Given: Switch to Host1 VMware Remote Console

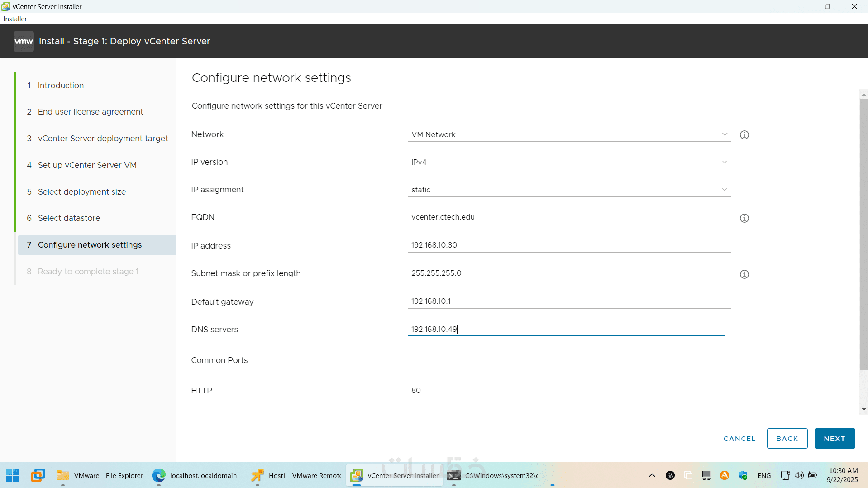Looking at the screenshot, I should [x=296, y=475].
